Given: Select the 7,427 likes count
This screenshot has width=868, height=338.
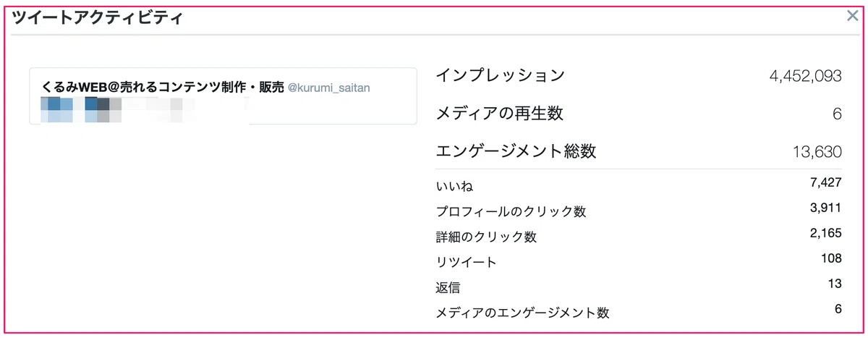Looking at the screenshot, I should 827,183.
